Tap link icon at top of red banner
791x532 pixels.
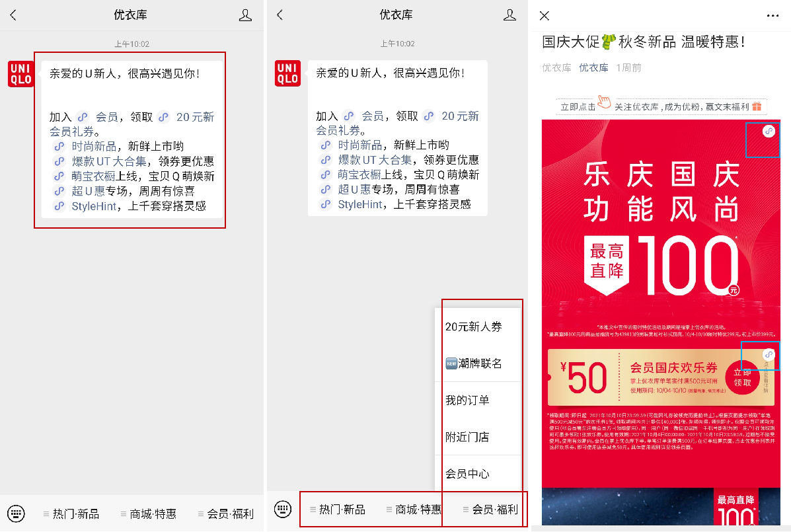tap(769, 131)
